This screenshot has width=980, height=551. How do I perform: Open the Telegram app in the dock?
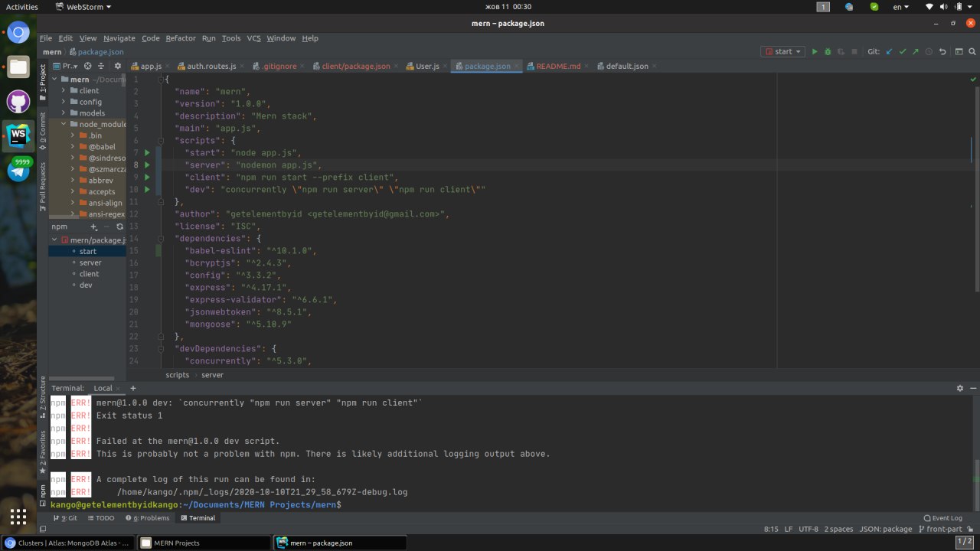(18, 171)
